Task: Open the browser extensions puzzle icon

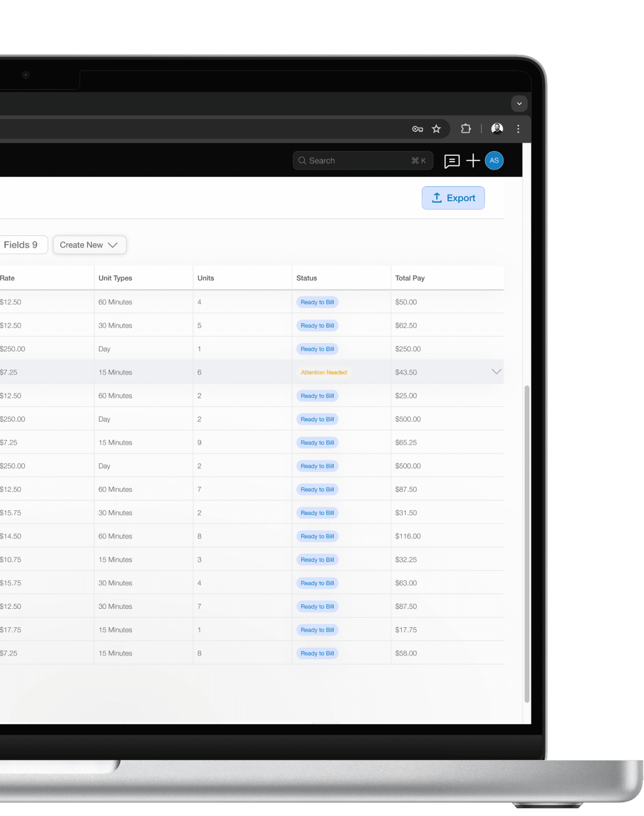Action: (466, 128)
